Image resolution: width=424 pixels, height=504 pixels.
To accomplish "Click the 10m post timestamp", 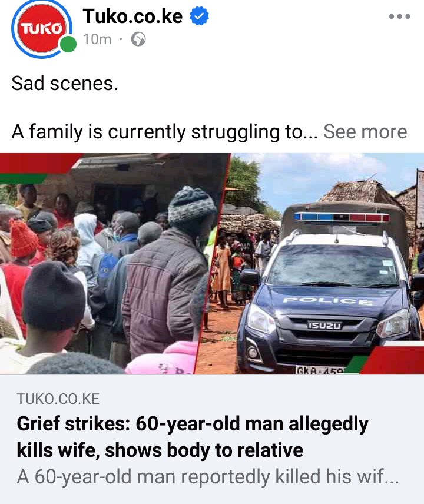I will click(x=97, y=39).
